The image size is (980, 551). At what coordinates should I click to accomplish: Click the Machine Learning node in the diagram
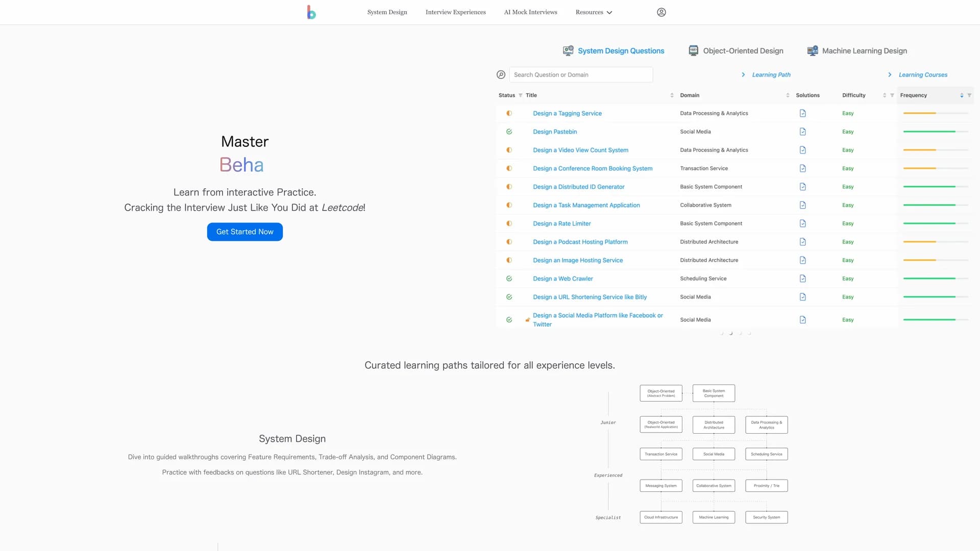pyautogui.click(x=714, y=517)
